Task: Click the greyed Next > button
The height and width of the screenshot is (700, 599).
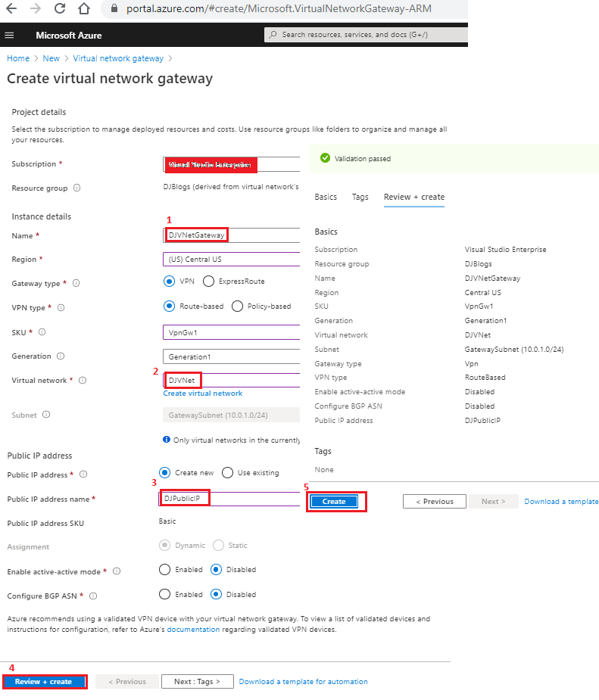Action: click(x=494, y=501)
